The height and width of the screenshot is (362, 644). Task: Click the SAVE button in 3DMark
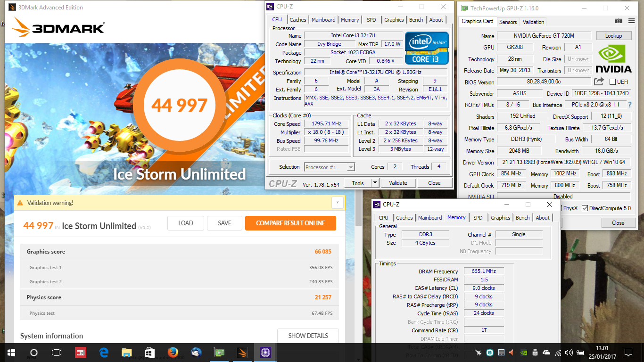pyautogui.click(x=224, y=223)
